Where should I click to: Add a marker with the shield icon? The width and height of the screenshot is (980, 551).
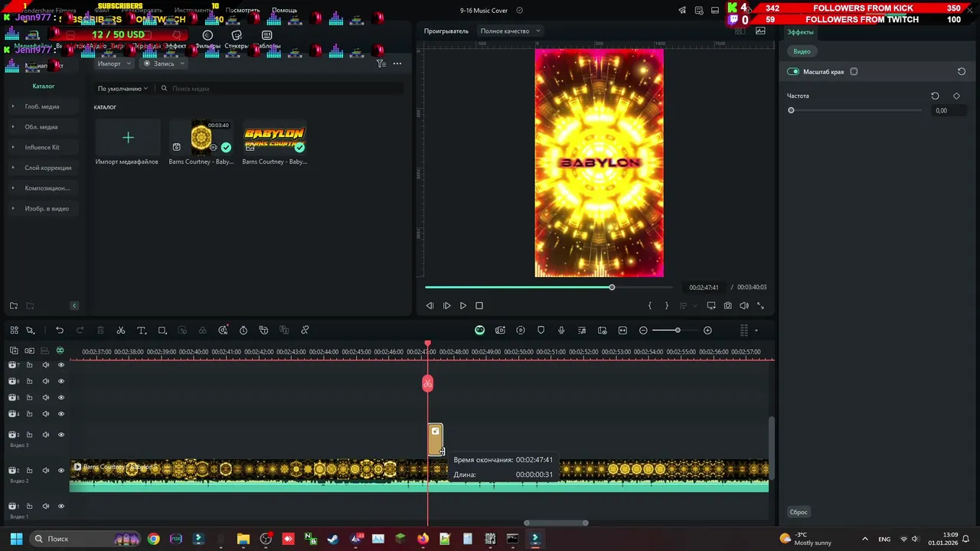click(541, 331)
